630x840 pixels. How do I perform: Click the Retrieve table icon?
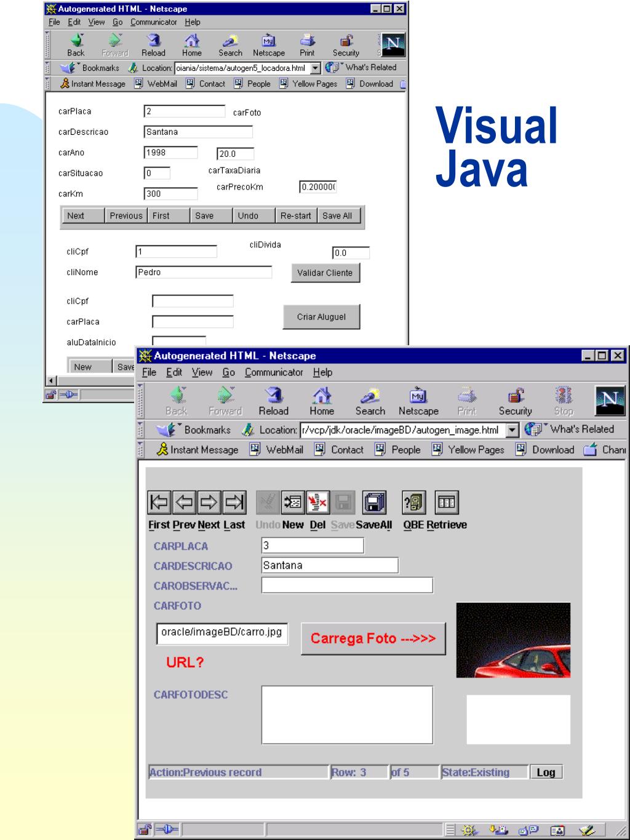coord(447,502)
